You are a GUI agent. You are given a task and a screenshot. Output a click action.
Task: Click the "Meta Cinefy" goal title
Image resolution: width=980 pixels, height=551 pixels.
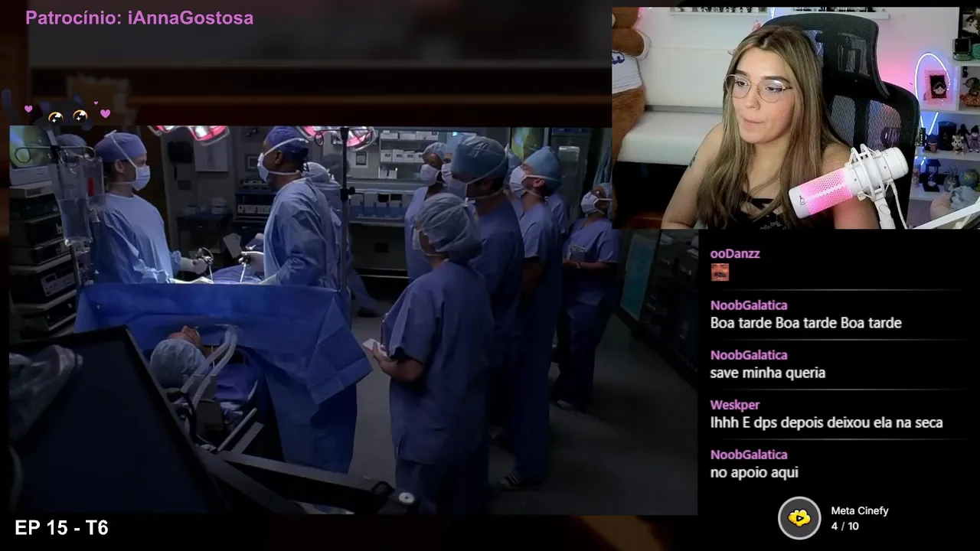pyautogui.click(x=860, y=511)
